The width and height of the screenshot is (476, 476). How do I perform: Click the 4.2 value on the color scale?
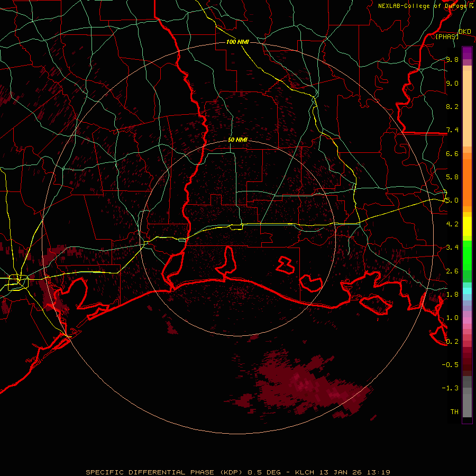pyautogui.click(x=452, y=224)
